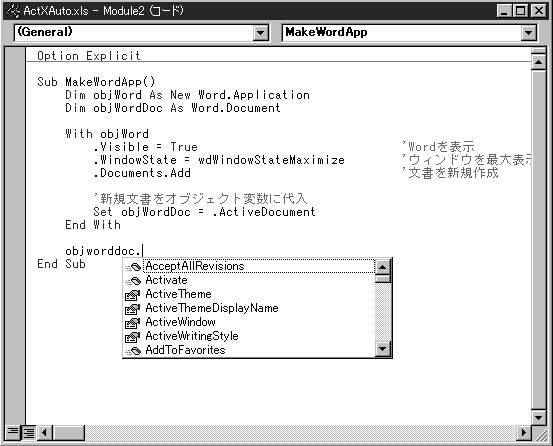Click the autocomplete list scrollbar thumb

[x=383, y=279]
